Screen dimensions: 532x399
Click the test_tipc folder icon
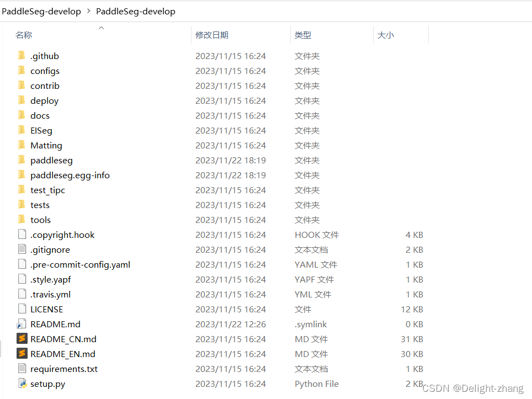tap(22, 190)
